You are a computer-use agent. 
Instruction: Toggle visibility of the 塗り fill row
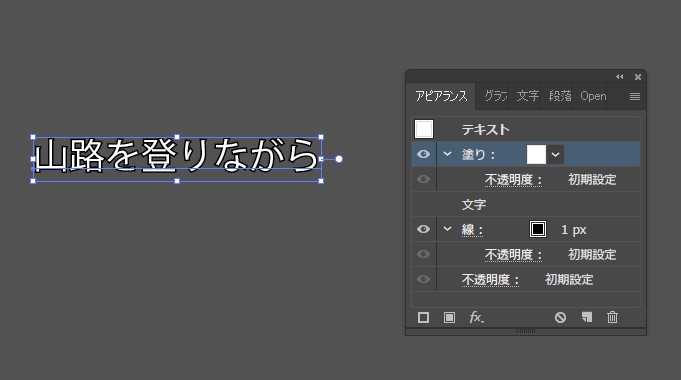(x=423, y=154)
